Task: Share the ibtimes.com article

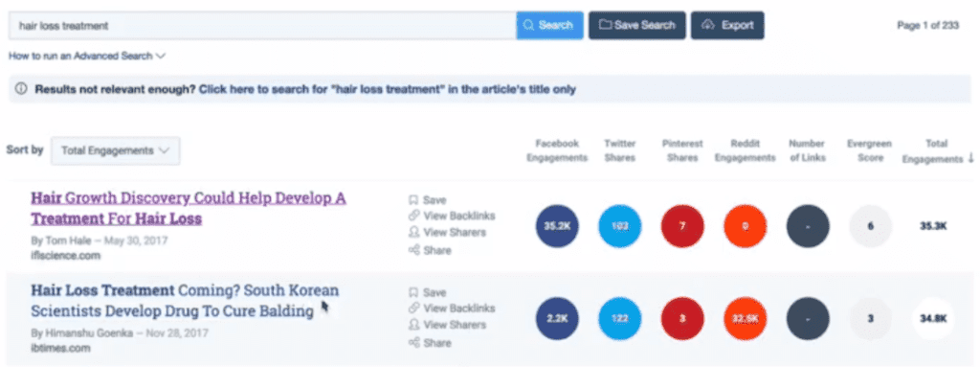Action: [430, 343]
